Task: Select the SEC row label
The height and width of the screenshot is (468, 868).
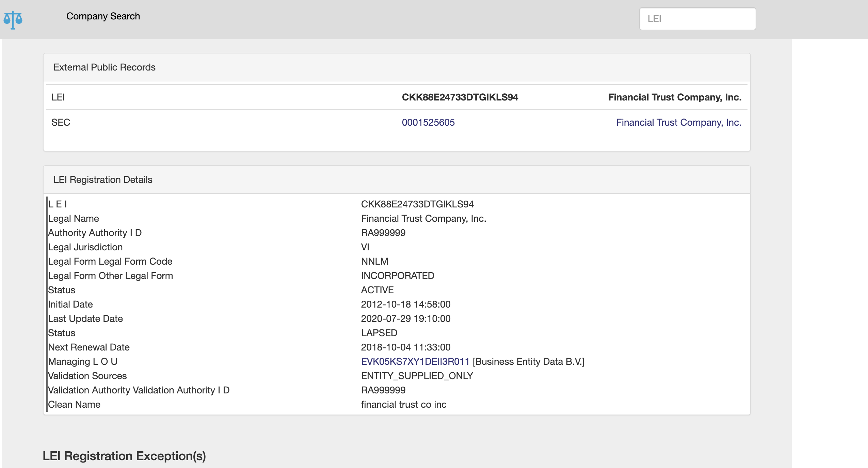Action: (x=61, y=122)
